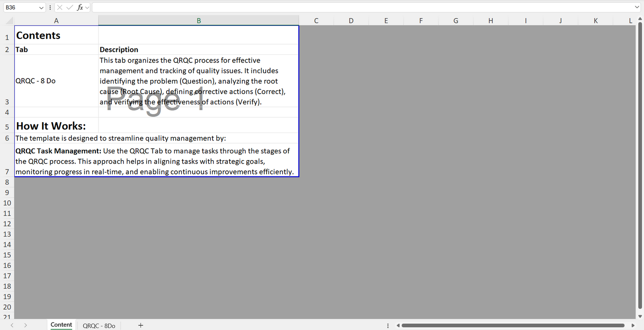Click the Name Box showing B36
Viewport: 644px width, 330px height.
point(20,8)
